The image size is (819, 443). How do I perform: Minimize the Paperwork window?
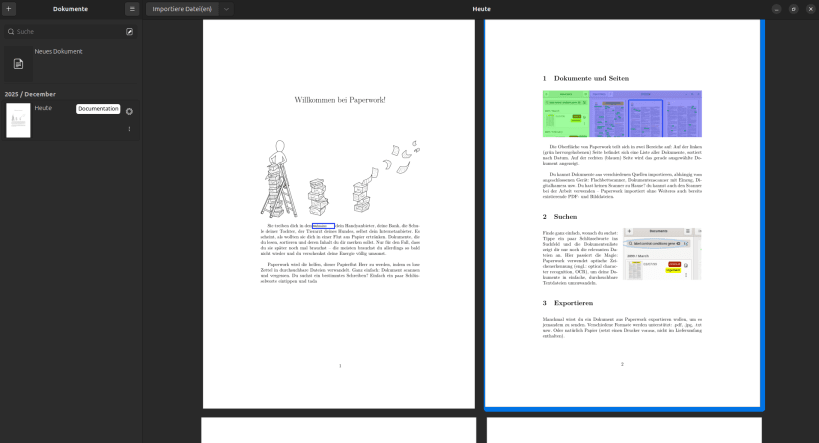(777, 9)
